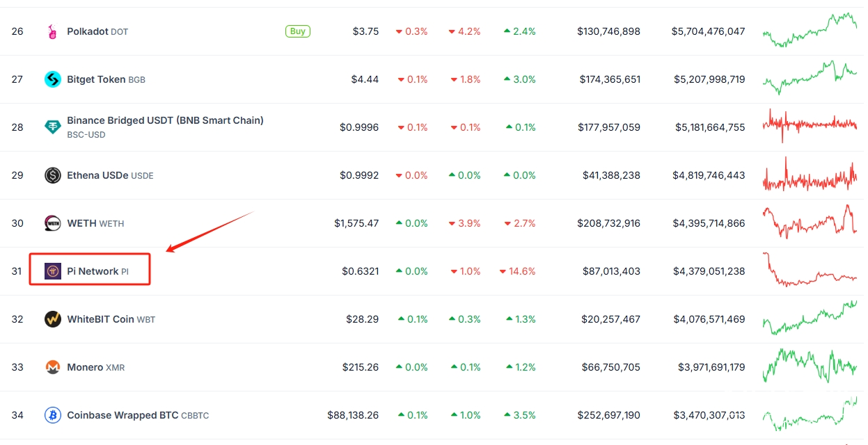View Monero 7-day sparkline chart
868x445 pixels.
tap(810, 366)
